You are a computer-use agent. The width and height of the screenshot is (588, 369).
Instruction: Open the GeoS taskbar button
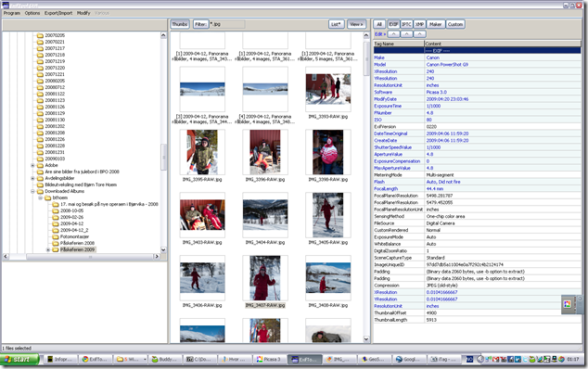click(374, 359)
